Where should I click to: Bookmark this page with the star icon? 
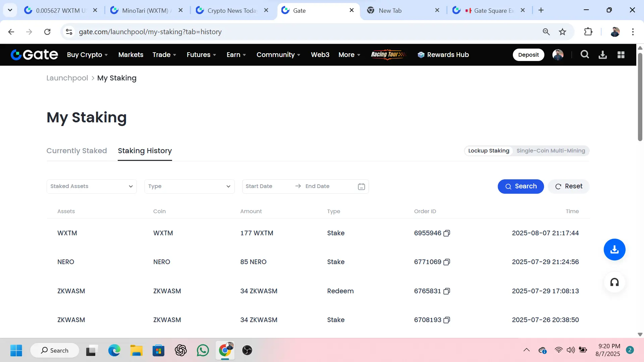point(562,32)
